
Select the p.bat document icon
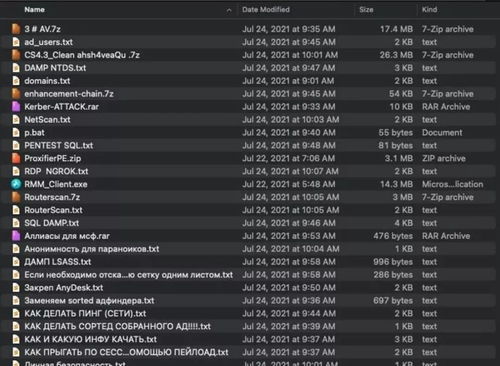pyautogui.click(x=16, y=133)
